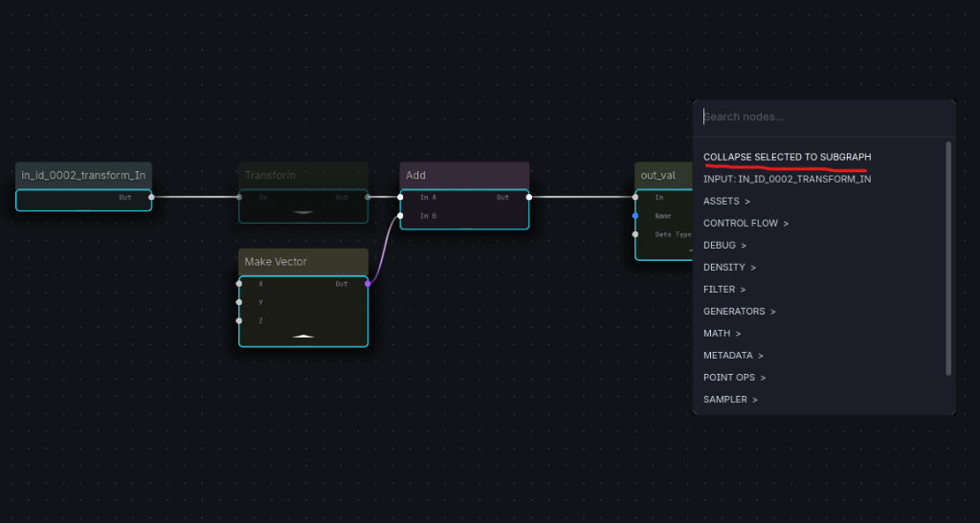
Task: Click the In A pin of Add node
Action: click(x=400, y=197)
